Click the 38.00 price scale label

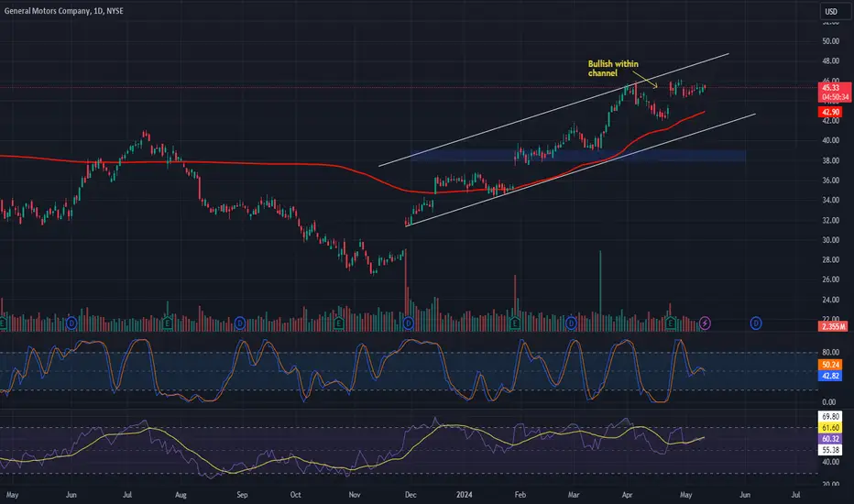point(830,160)
